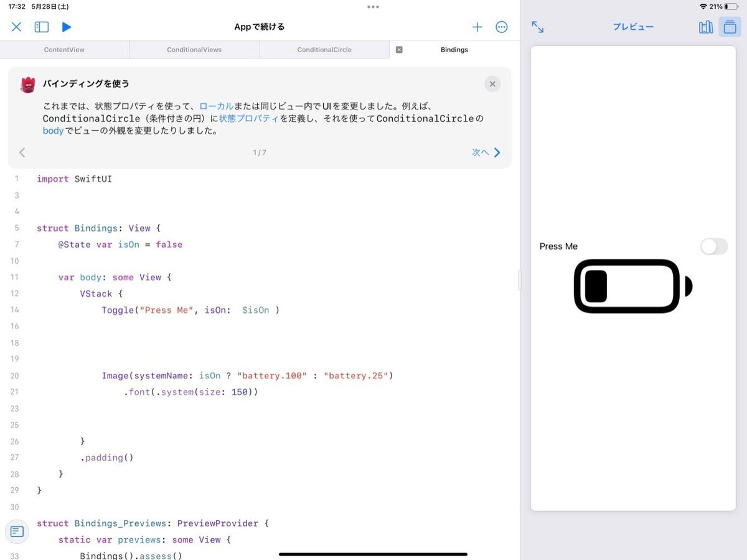747x560 pixels.
Task: Go to the next tutorial step 次へ
Action: pos(486,152)
